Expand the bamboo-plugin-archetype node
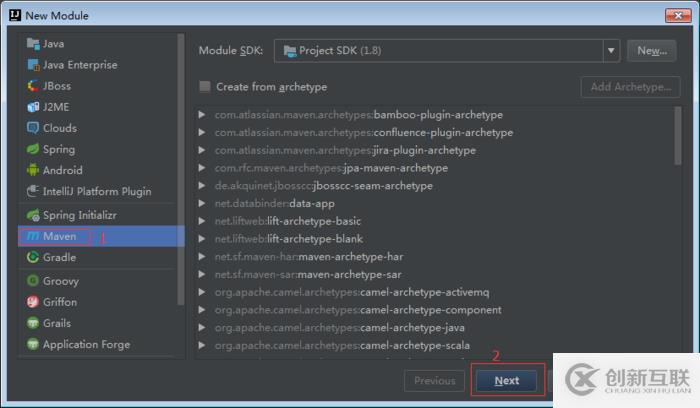 (202, 115)
